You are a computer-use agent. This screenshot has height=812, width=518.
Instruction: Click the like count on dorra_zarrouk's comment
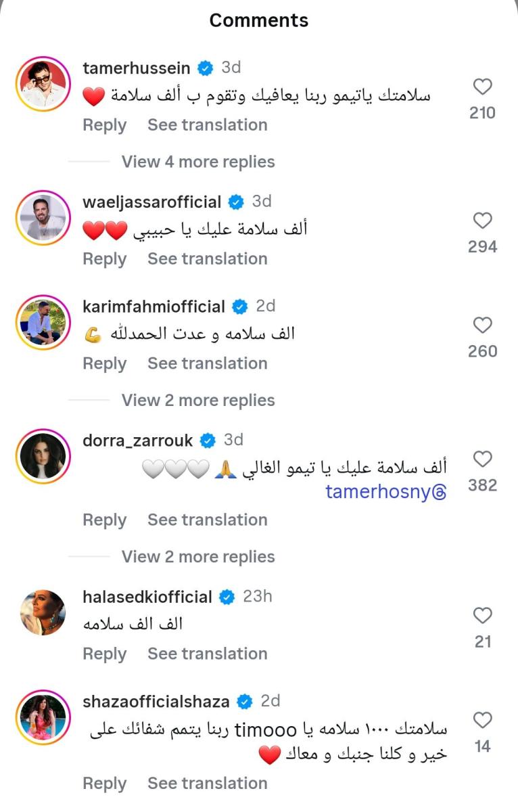(x=482, y=485)
